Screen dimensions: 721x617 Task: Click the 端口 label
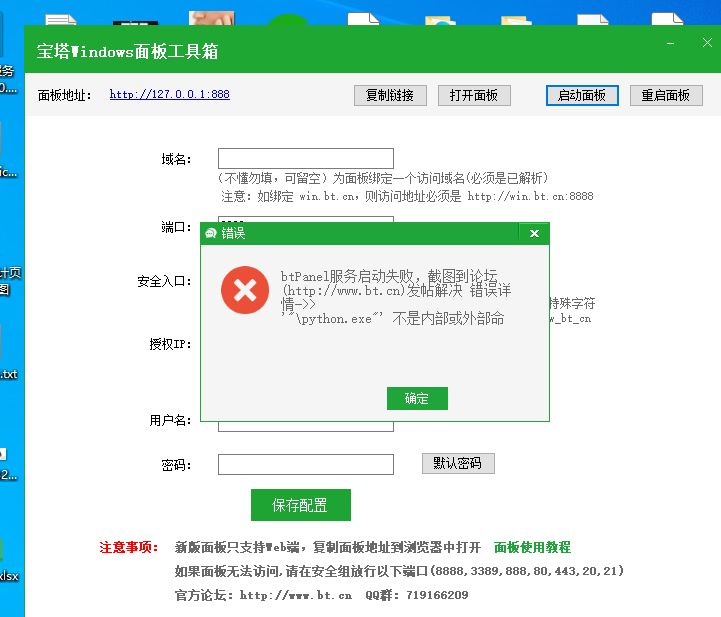coord(176,227)
